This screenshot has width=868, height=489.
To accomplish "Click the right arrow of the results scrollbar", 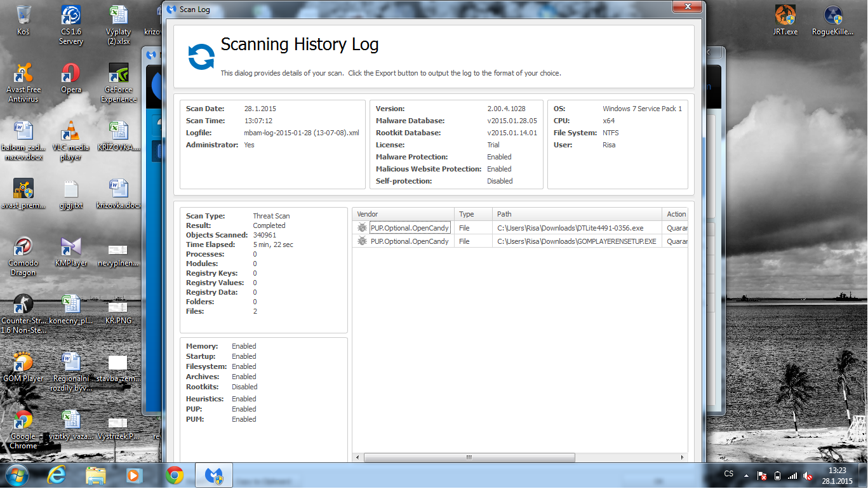I will [683, 457].
